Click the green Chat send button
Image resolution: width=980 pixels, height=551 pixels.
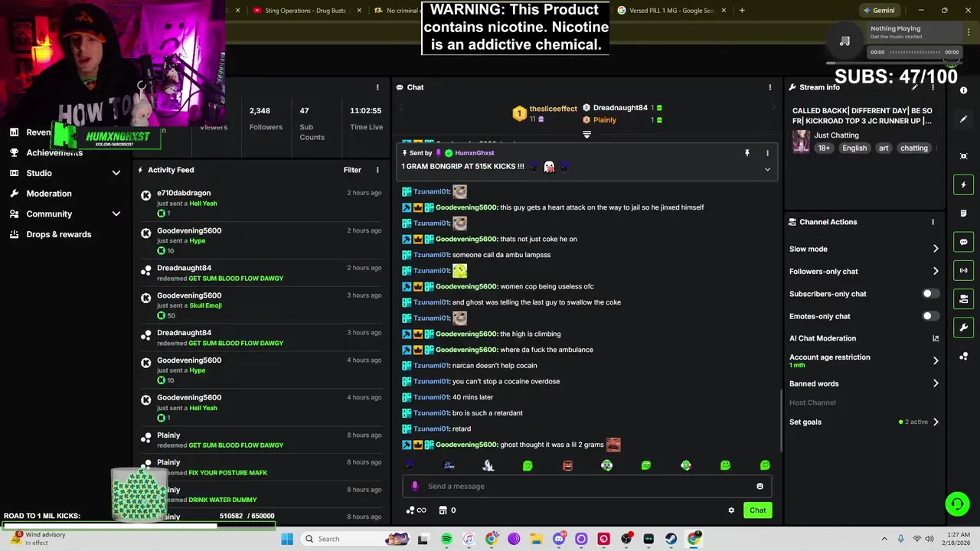pos(757,510)
